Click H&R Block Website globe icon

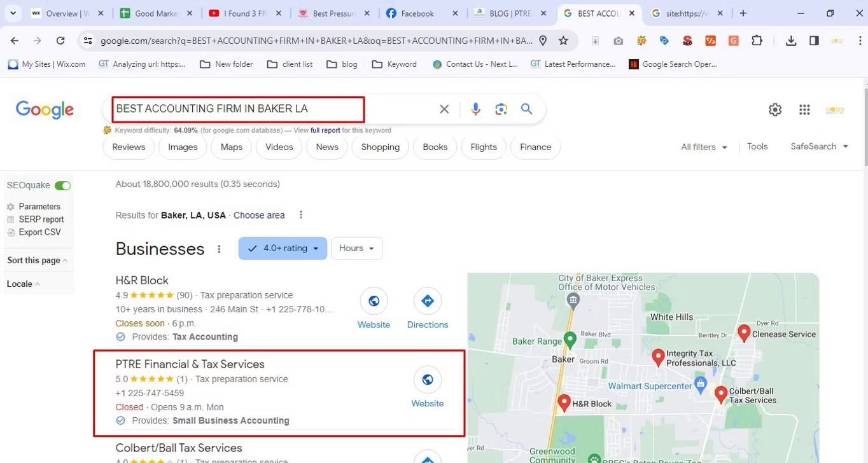point(374,301)
